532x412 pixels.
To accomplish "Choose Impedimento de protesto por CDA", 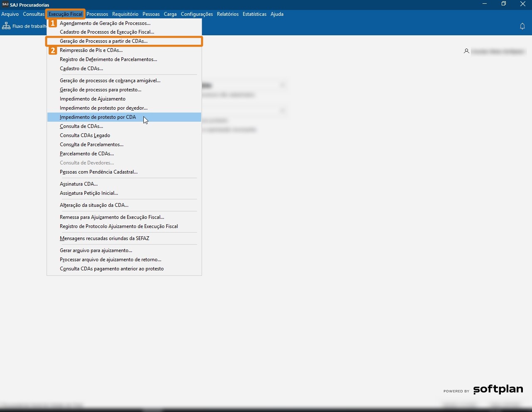I will [x=98, y=117].
